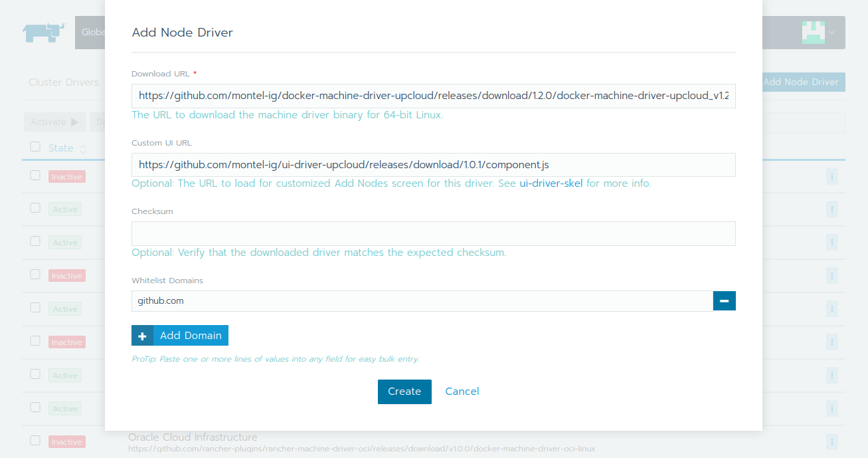Select the checkbox on the Oracle Cloud Infrastructure row
Screen dimensions: 868x458
pyautogui.click(x=35, y=441)
